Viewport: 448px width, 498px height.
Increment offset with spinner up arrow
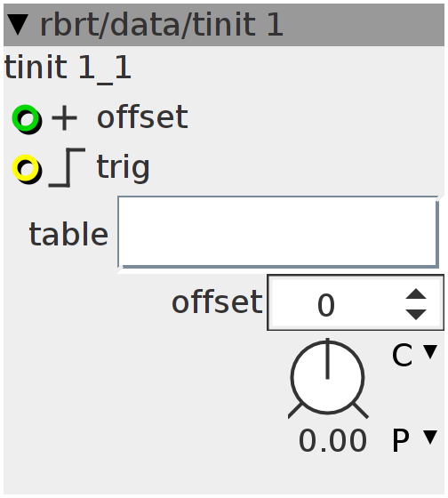click(x=416, y=293)
